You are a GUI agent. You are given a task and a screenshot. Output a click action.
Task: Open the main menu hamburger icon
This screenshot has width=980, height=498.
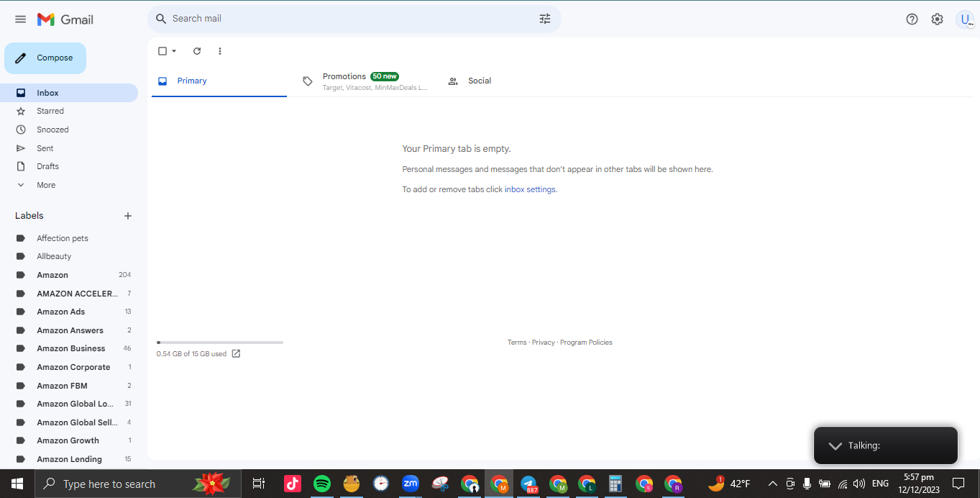pyautogui.click(x=20, y=19)
